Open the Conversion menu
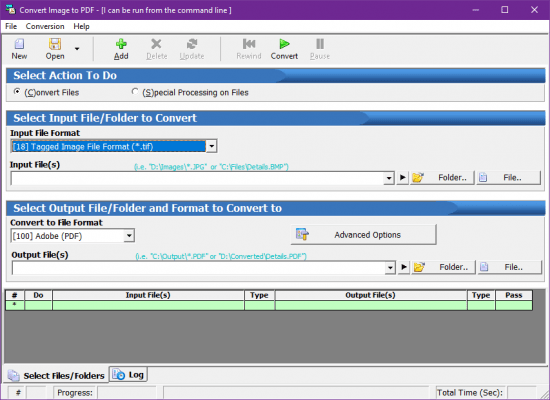Screen dimensions: 550x400 45,27
